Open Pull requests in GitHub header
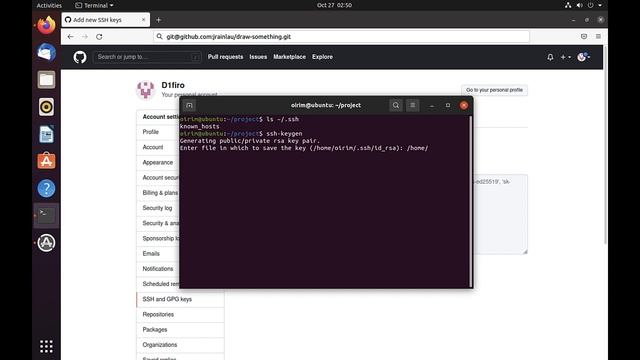The image size is (640, 360). (x=225, y=57)
